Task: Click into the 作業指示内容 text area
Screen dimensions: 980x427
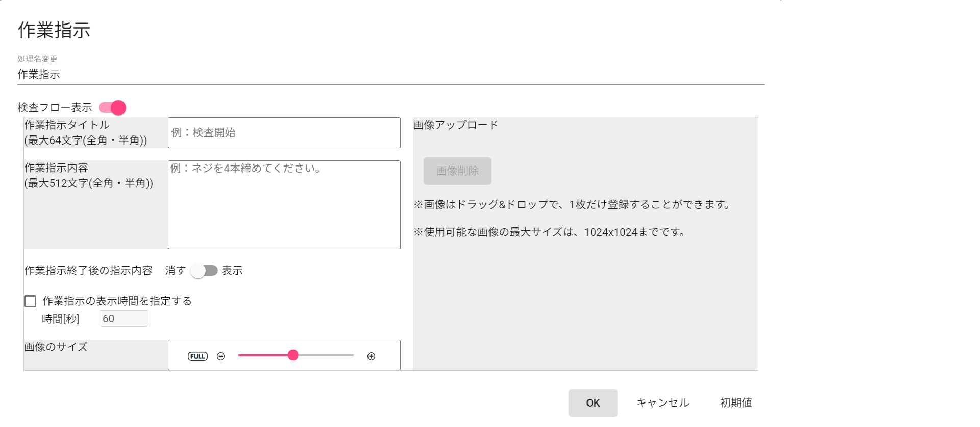Action: pos(284,204)
